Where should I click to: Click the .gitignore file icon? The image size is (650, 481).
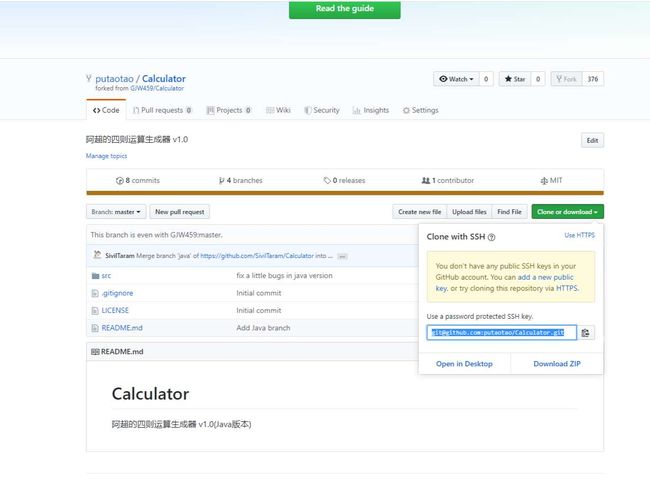[95, 294]
